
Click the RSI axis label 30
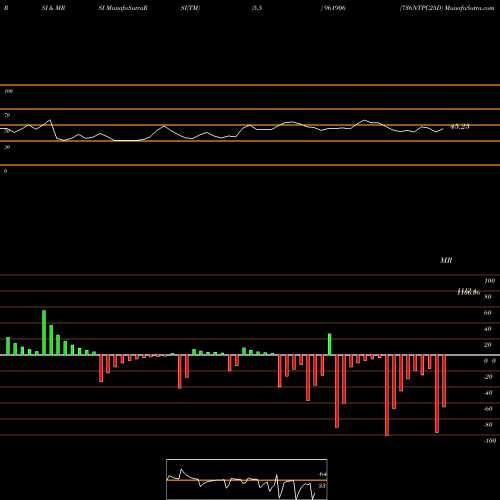7,147
